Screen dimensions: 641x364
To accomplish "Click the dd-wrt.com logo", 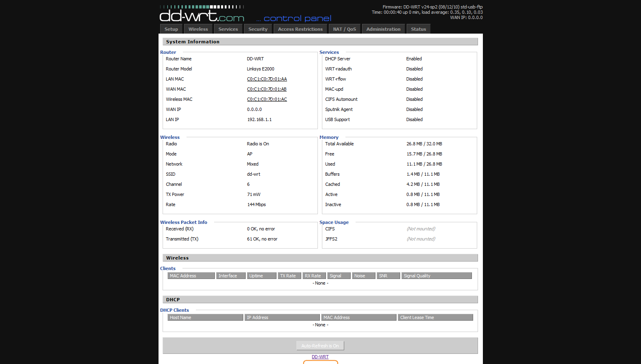I will click(202, 14).
